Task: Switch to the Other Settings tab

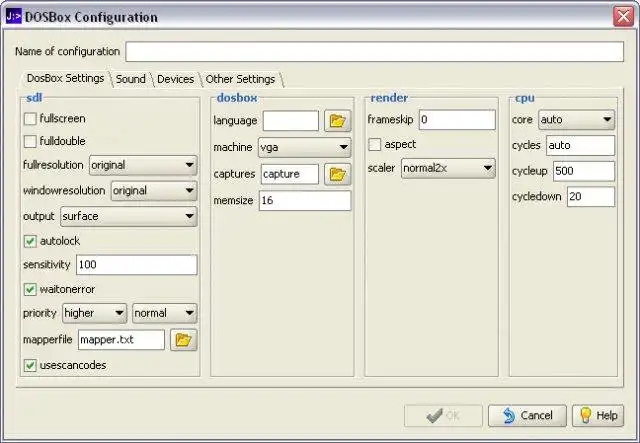Action: 240,79
